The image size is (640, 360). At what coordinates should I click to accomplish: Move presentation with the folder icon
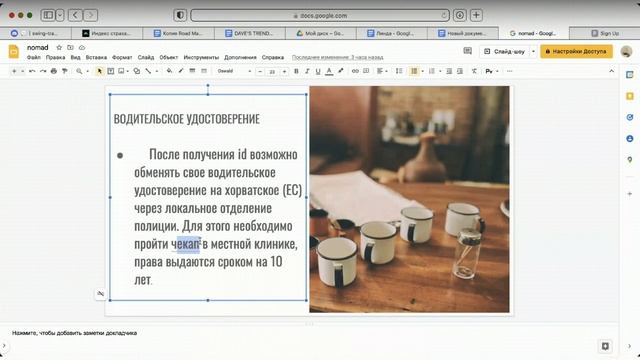coord(70,47)
